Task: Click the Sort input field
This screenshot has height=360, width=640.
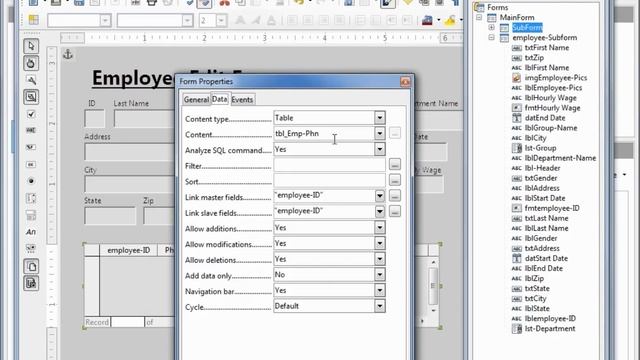Action: click(x=329, y=180)
